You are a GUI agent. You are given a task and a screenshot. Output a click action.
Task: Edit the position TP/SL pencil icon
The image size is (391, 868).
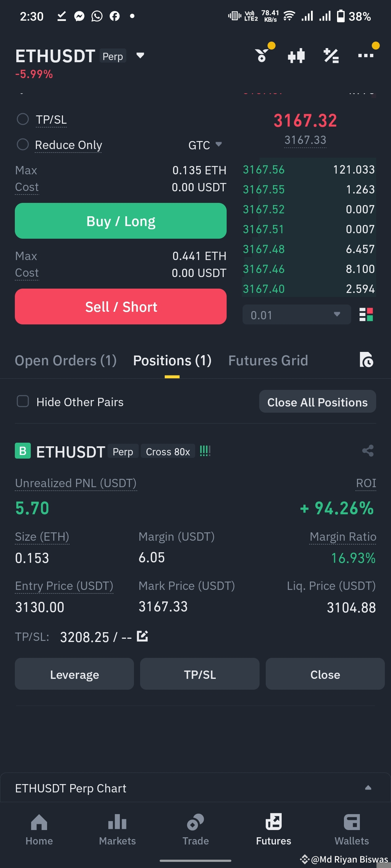coord(142,636)
